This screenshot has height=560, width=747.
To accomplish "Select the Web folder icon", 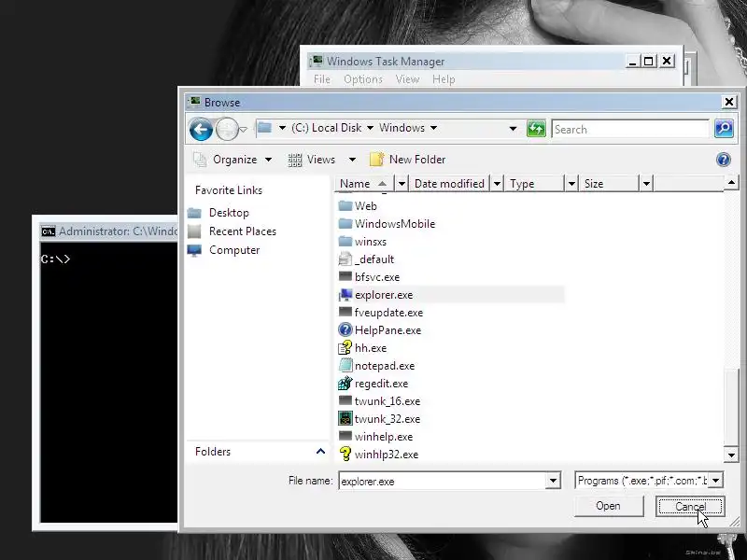I will pos(345,205).
